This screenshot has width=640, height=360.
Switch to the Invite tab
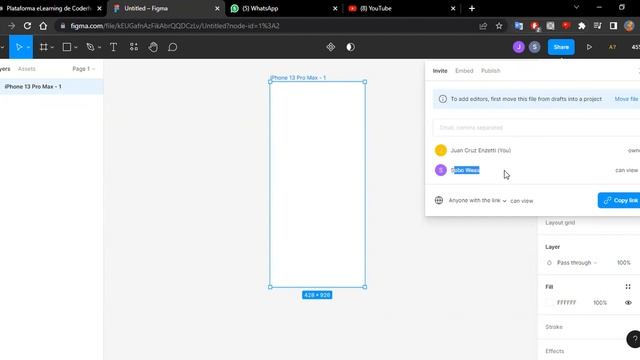440,71
